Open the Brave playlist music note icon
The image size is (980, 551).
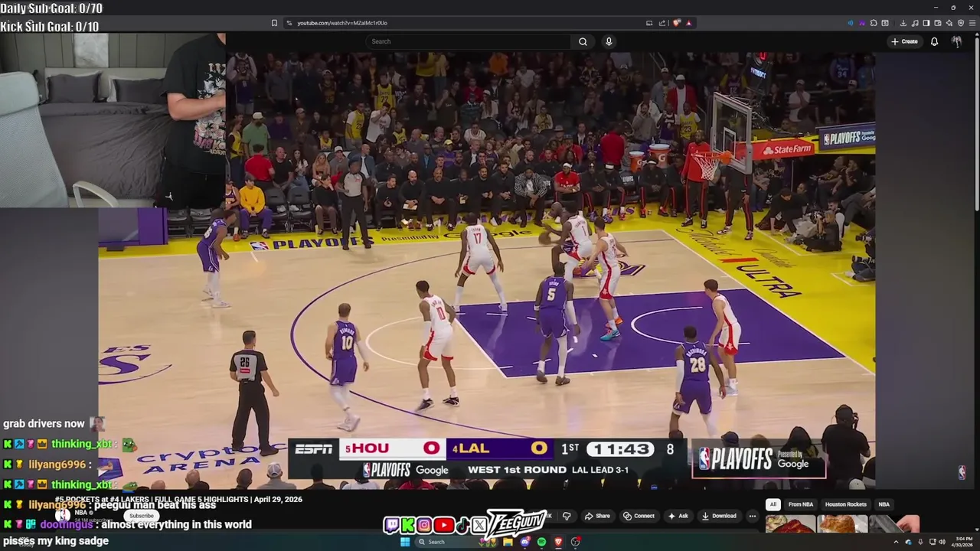[915, 23]
